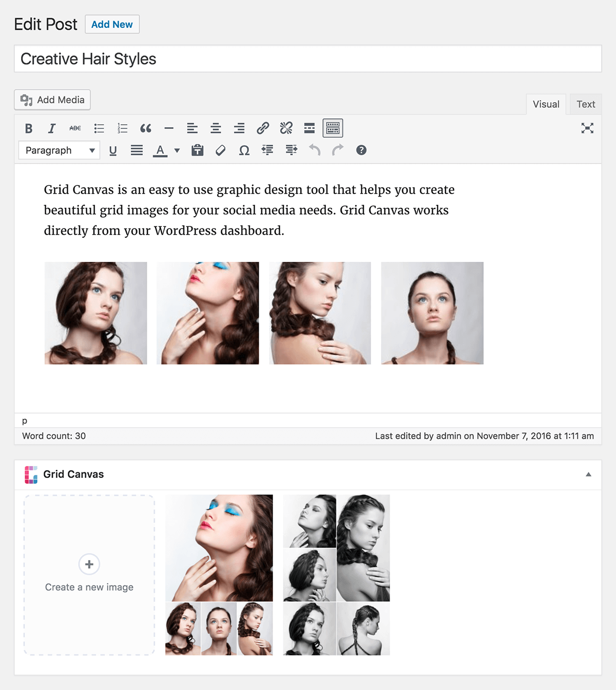Screen dimensions: 616x690
Task: Undo the last edit
Action: pyautogui.click(x=315, y=150)
